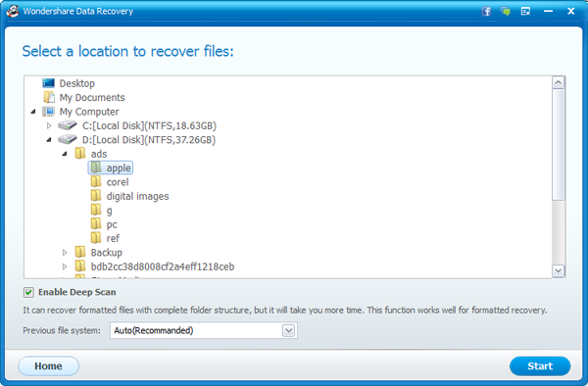Click the Backup folder icon

tap(80, 252)
